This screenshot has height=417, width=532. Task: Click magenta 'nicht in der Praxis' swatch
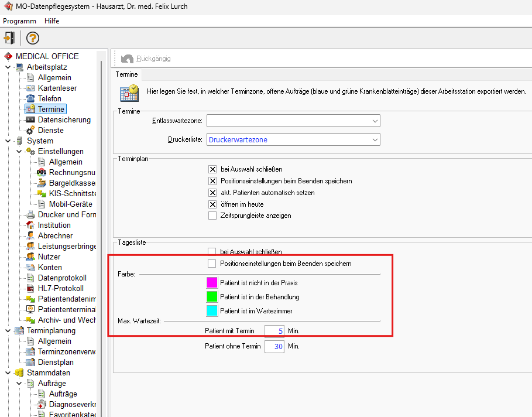212,283
